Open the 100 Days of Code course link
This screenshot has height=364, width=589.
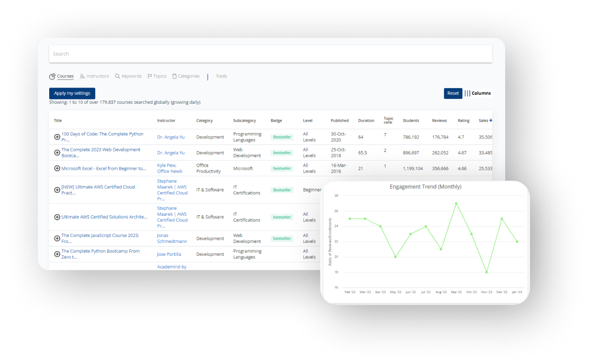click(102, 137)
